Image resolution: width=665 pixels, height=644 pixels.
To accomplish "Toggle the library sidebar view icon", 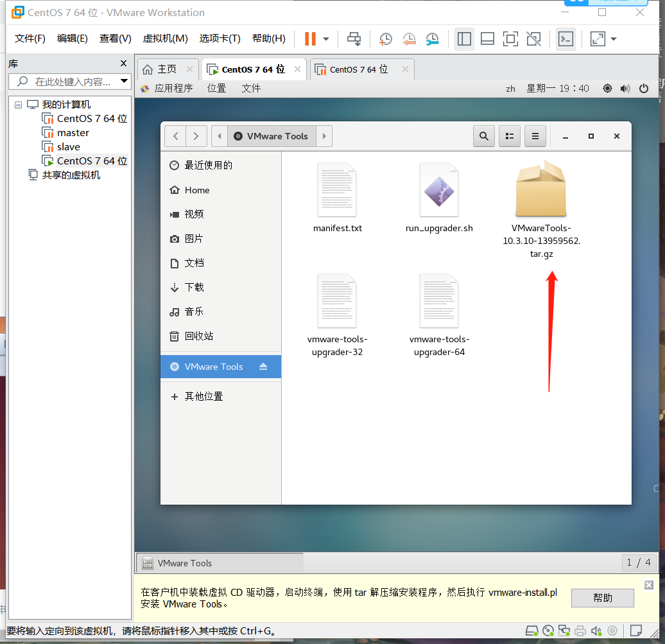I will pyautogui.click(x=464, y=39).
